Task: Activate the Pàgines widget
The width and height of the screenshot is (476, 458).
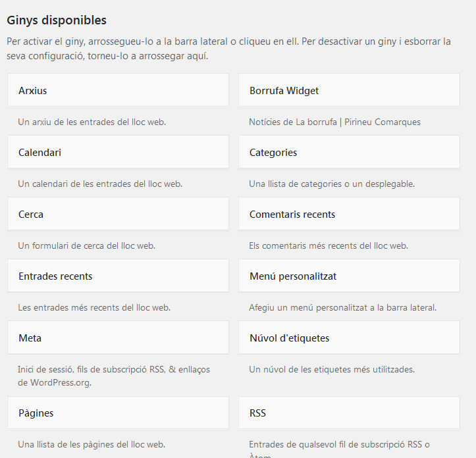Action: [x=118, y=413]
